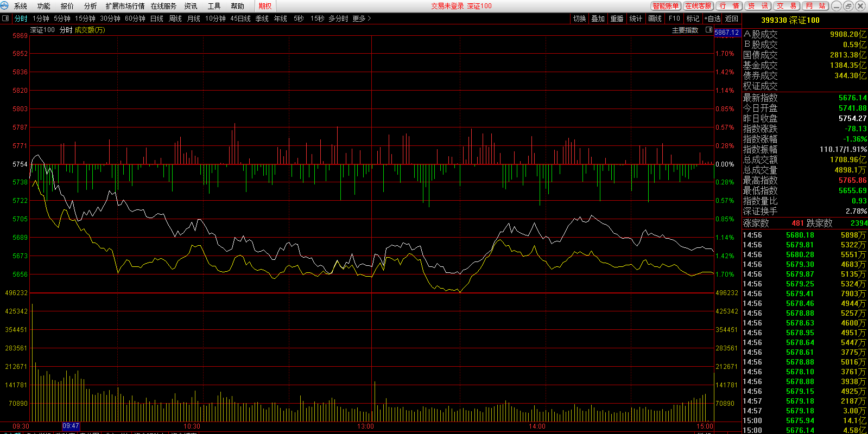Viewport: 868px width, 434px height.
Task: Open the 网站 website button
Action: coord(815,6)
